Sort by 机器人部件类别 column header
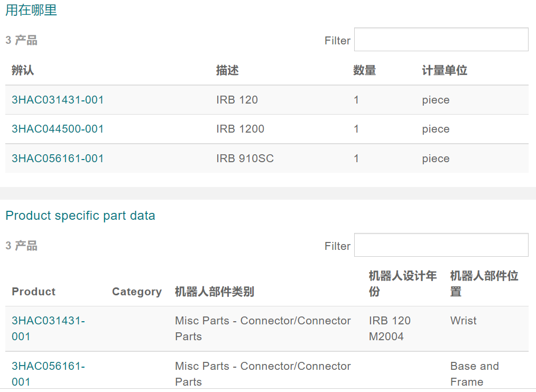This screenshot has height=392, width=536. 214,292
